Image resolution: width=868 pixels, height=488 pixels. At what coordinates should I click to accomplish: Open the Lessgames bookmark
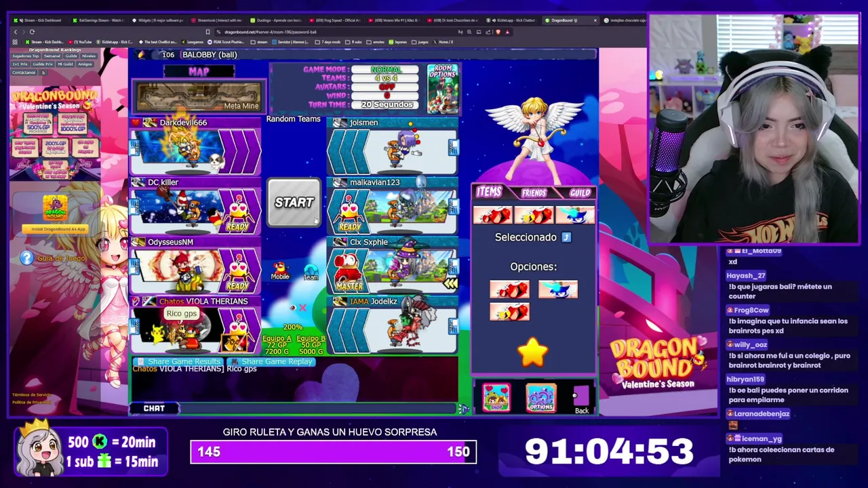pos(194,42)
